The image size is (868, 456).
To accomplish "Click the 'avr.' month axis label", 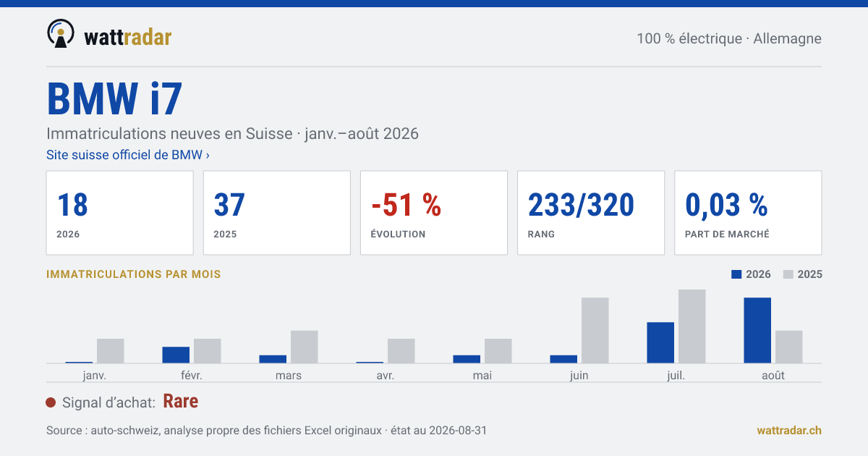I will click(386, 375).
